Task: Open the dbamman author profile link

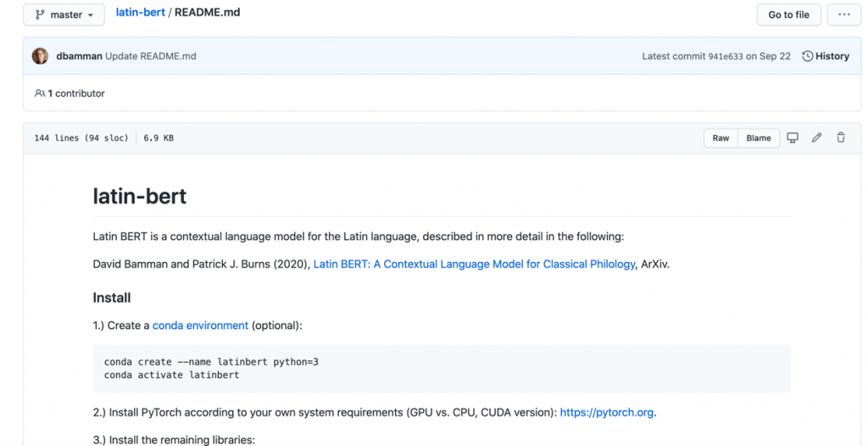Action: [79, 56]
